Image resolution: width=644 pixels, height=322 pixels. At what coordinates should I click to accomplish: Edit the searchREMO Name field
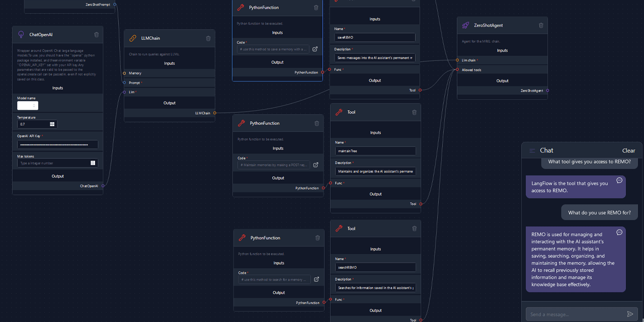375,267
